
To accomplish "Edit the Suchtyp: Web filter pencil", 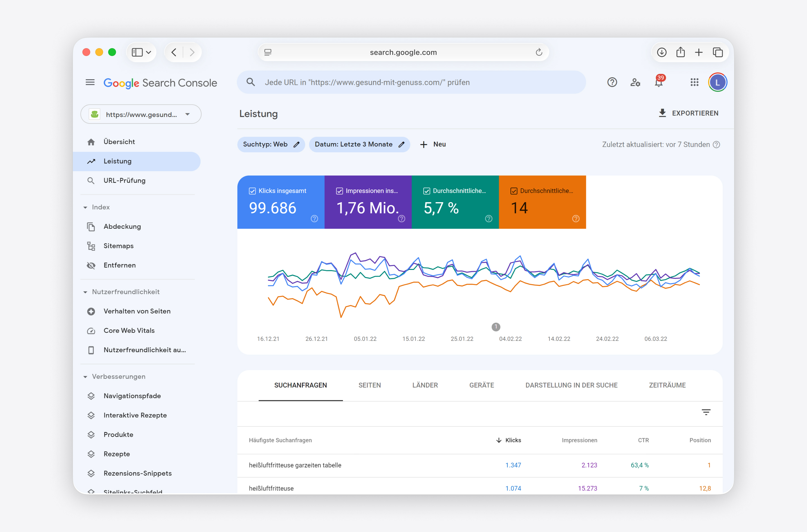I will 296,144.
